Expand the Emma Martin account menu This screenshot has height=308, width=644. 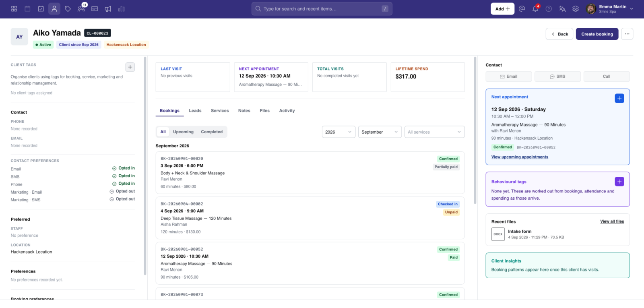pyautogui.click(x=610, y=9)
